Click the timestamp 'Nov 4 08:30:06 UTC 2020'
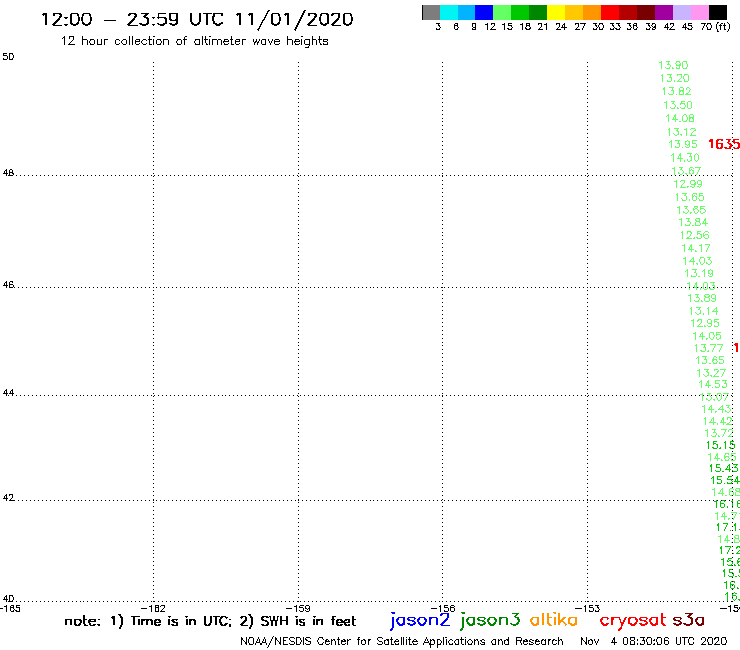 tap(654, 641)
